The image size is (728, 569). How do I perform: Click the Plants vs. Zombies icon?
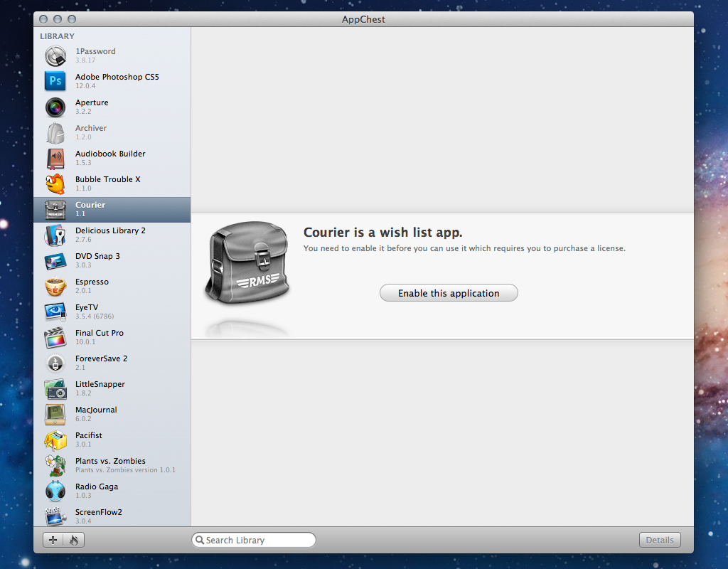point(55,466)
